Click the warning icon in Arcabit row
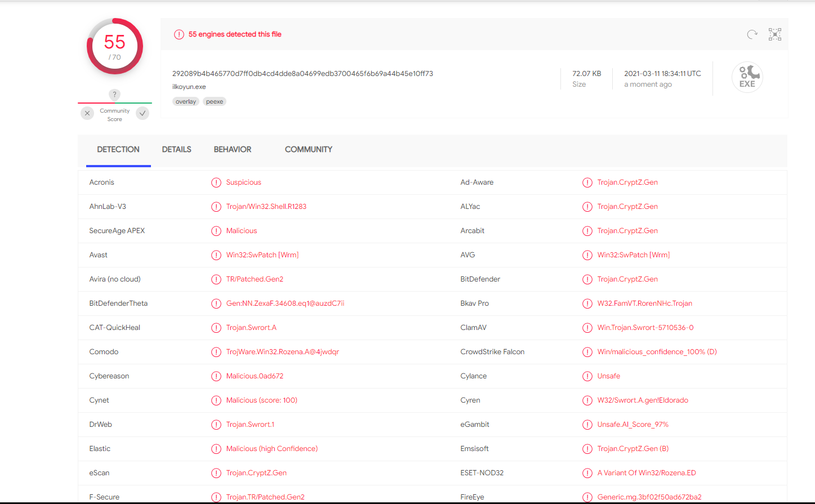Viewport: 815px width, 504px height. tap(587, 231)
